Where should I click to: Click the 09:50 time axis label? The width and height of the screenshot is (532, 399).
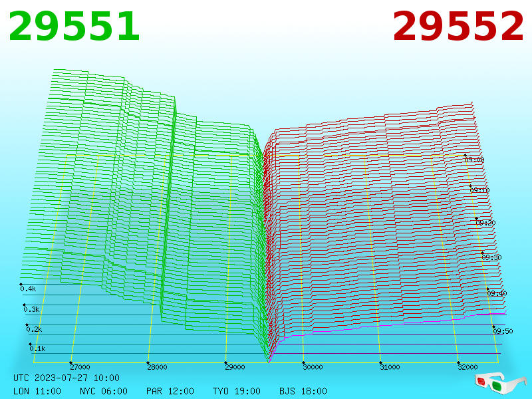(x=503, y=331)
